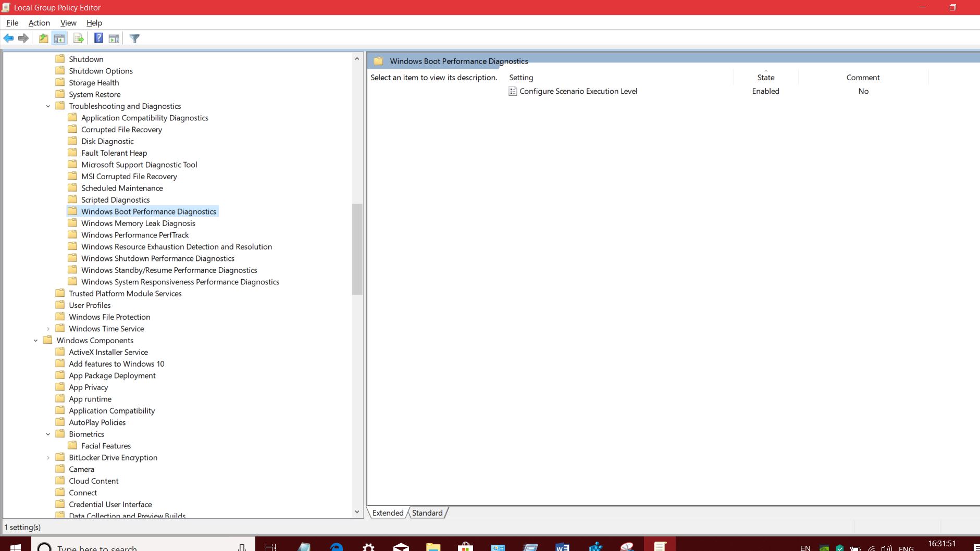
Task: Open the File menu
Action: click(12, 23)
